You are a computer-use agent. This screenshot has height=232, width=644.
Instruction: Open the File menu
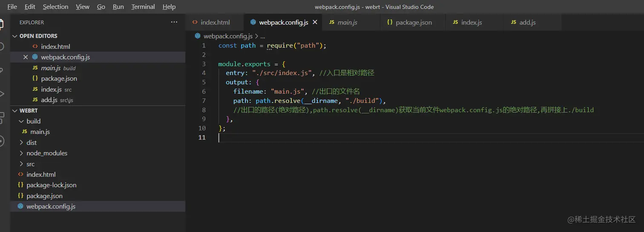coord(12,6)
